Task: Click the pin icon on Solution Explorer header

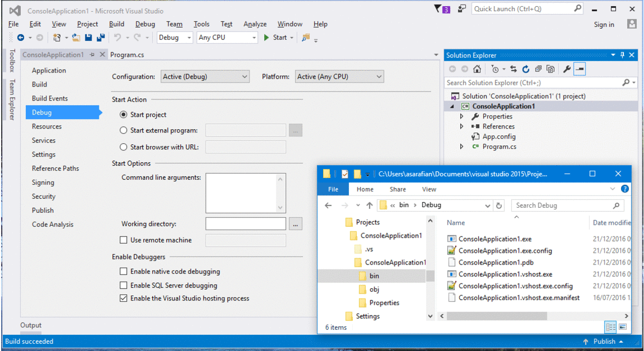Action: pos(622,55)
